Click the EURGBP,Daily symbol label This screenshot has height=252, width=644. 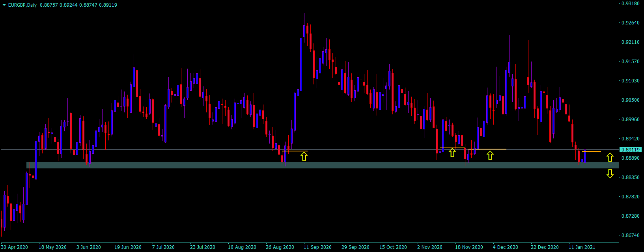pyautogui.click(x=22, y=5)
